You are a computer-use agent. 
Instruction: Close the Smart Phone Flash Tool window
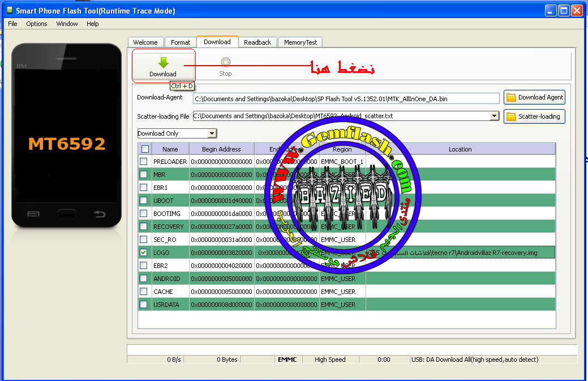(x=577, y=10)
